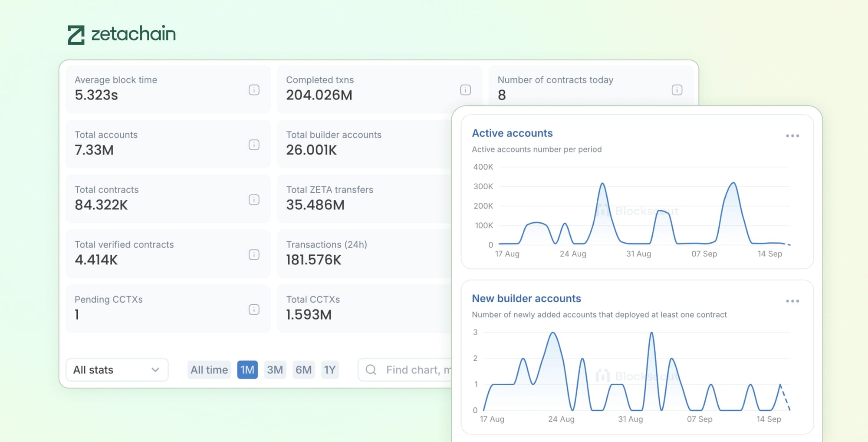This screenshot has width=868, height=442.
Task: Select the All time range
Action: (x=209, y=370)
